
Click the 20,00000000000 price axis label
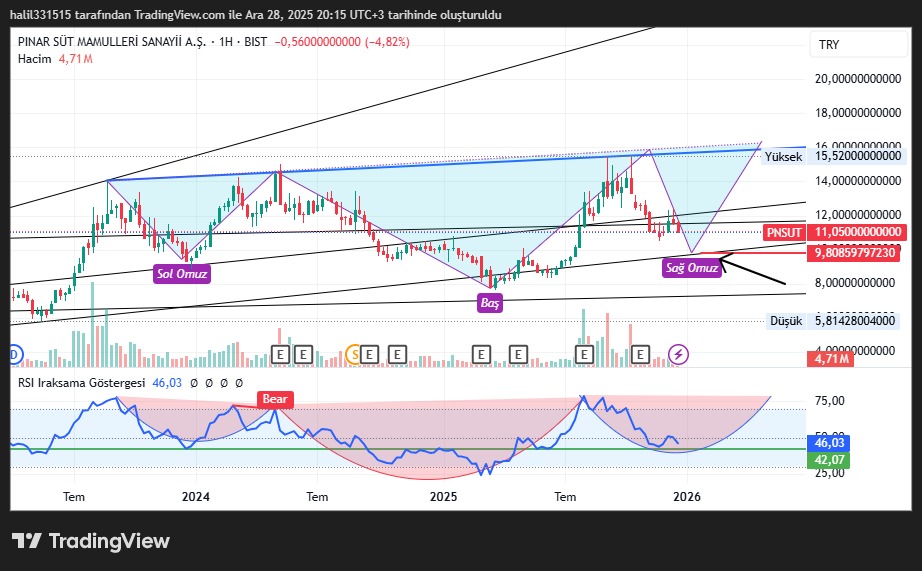(857, 79)
